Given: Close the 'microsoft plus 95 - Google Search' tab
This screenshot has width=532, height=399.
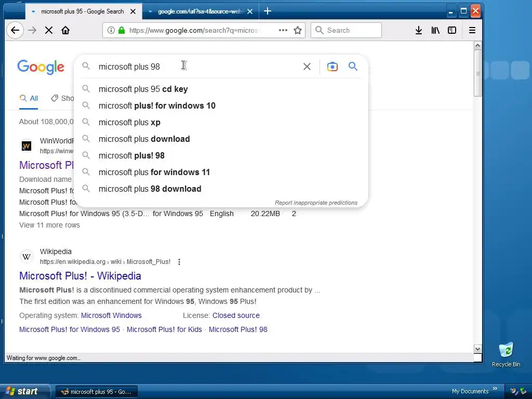Looking at the screenshot, I should click(134, 11).
